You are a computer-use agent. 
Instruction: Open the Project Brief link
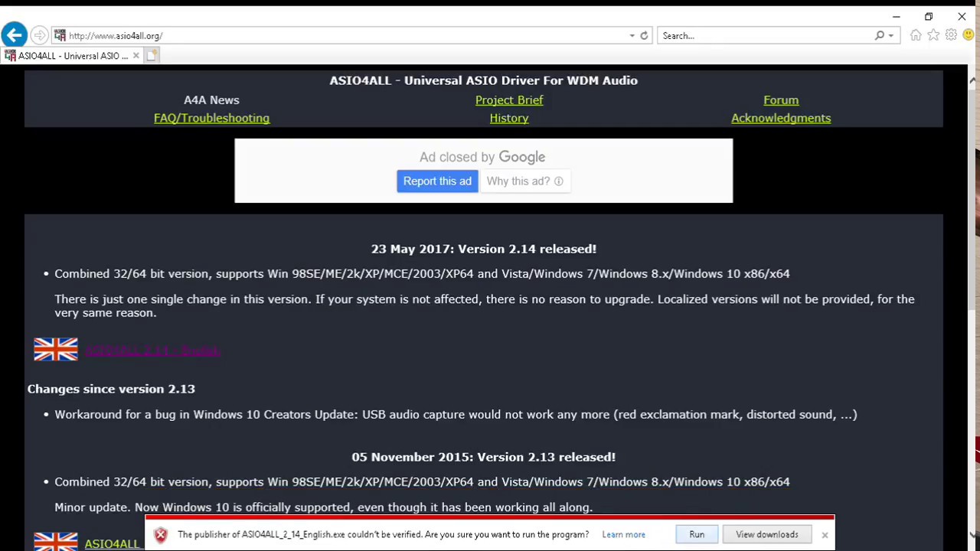tap(509, 100)
